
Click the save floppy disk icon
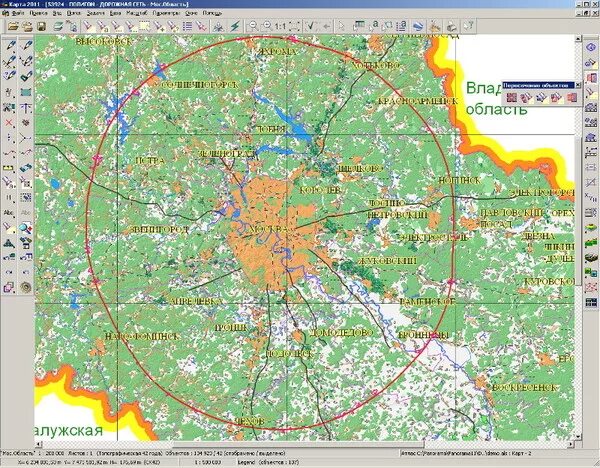[41, 26]
